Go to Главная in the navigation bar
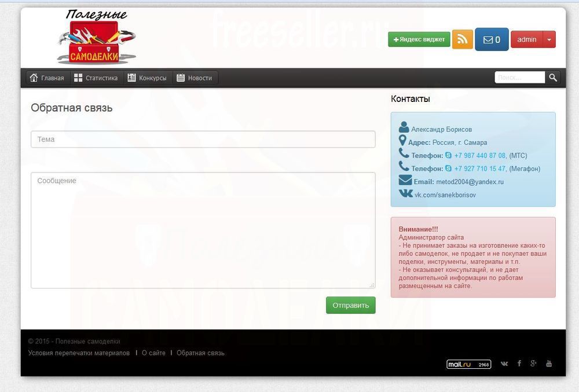 coord(47,78)
